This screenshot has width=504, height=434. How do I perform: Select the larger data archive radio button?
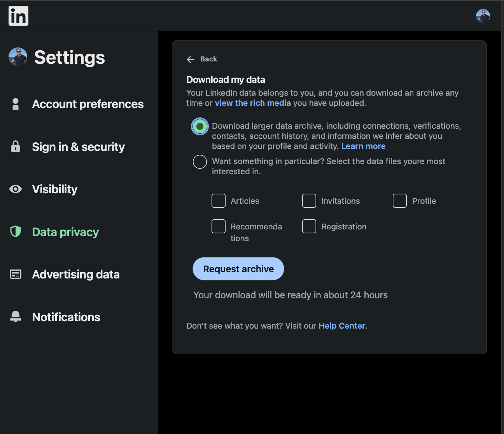click(x=199, y=126)
